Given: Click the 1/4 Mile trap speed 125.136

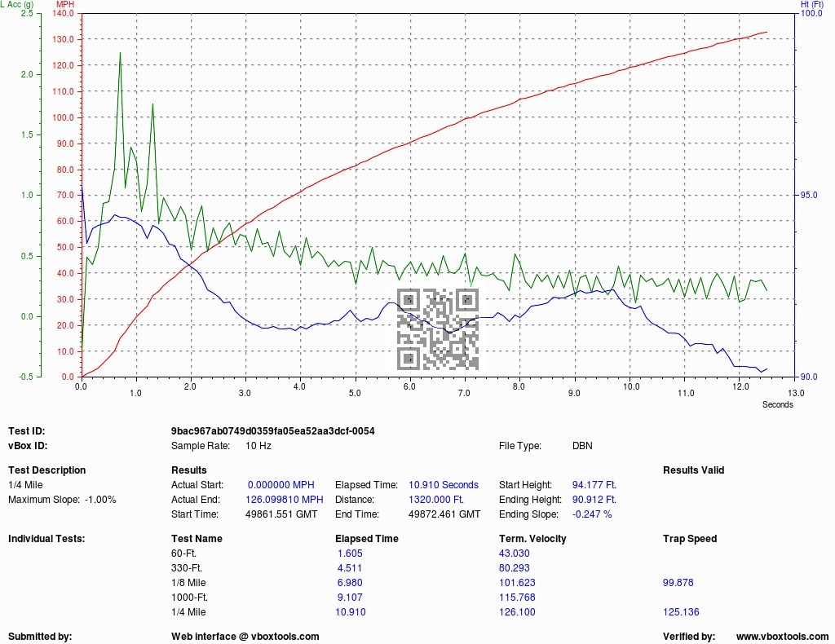Looking at the screenshot, I should (681, 612).
